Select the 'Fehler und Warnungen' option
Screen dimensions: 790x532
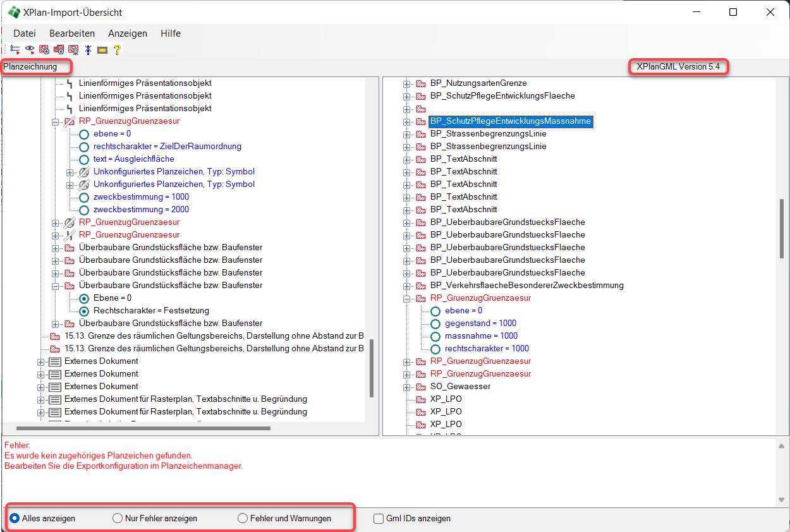tap(243, 518)
